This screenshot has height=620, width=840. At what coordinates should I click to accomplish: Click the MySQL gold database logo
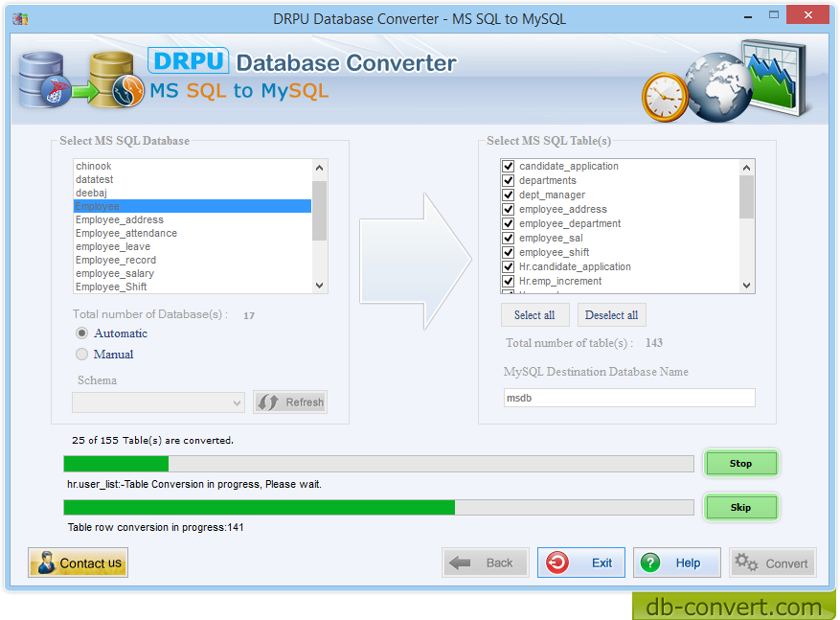pos(117,80)
